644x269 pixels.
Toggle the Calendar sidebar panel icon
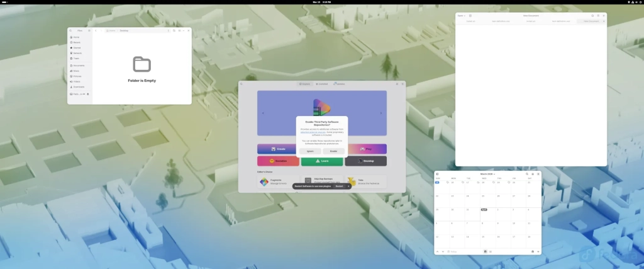[437, 174]
